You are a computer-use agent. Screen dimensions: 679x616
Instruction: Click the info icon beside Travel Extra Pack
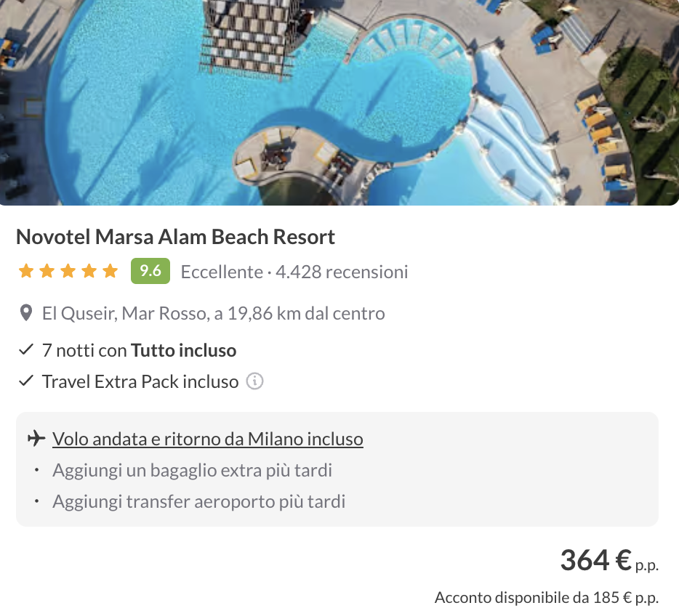tap(254, 381)
